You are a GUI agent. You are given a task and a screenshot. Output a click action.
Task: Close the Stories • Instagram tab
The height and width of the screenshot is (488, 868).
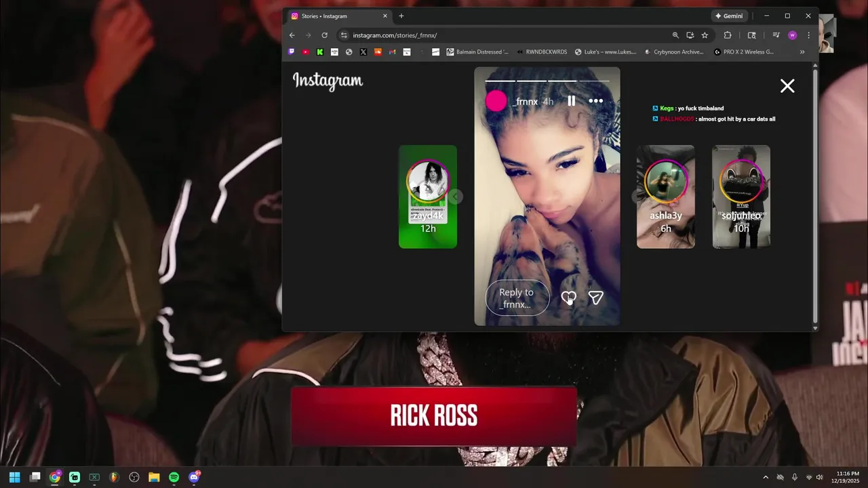[385, 16]
